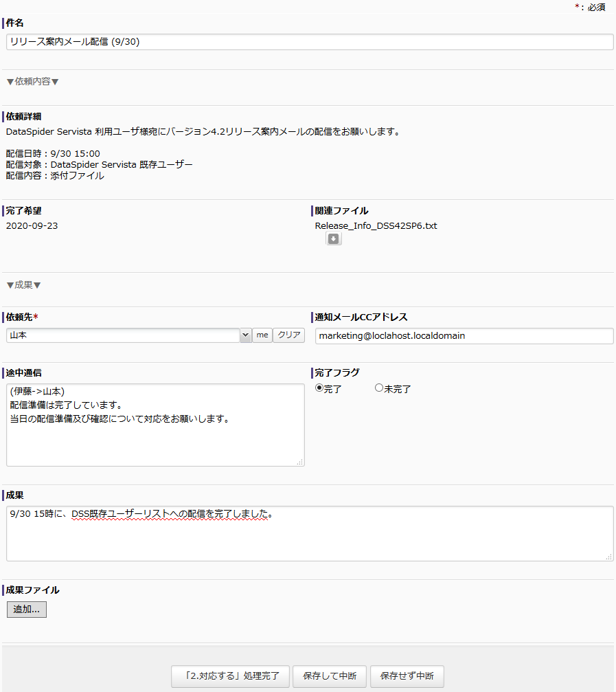
Task: Click 「2.対応する」処理完了 button
Action: point(230,676)
